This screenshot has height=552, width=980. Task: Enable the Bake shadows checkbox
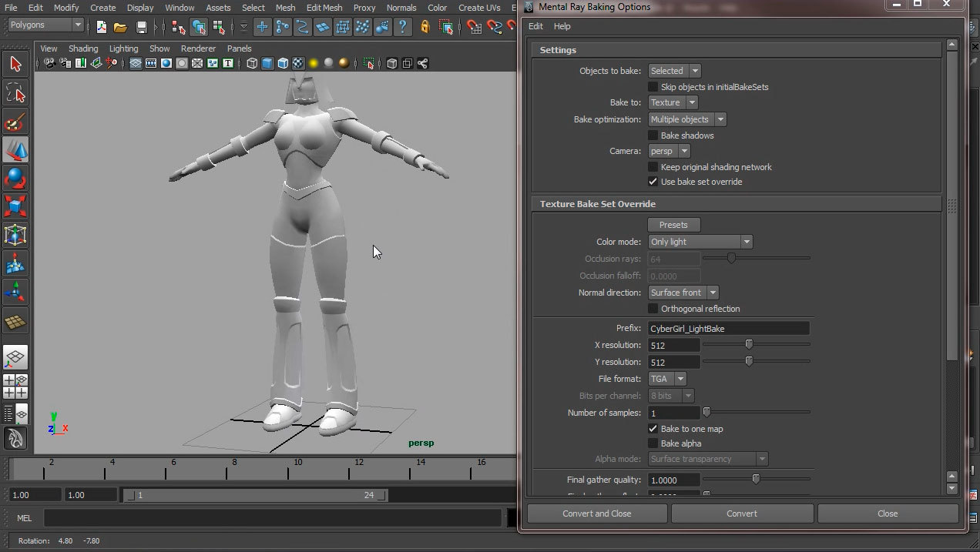point(653,135)
